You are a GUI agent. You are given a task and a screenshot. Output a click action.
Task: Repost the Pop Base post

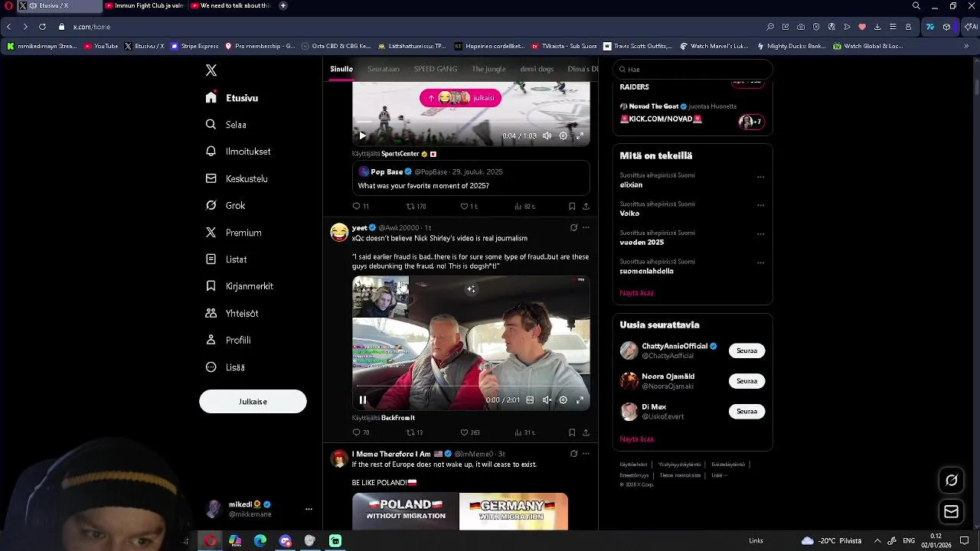point(416,207)
